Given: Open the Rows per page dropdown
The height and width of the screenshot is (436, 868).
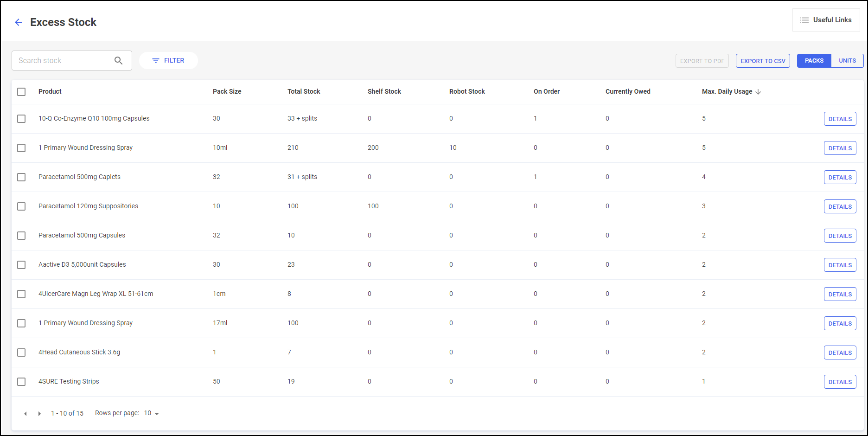Looking at the screenshot, I should coord(152,413).
